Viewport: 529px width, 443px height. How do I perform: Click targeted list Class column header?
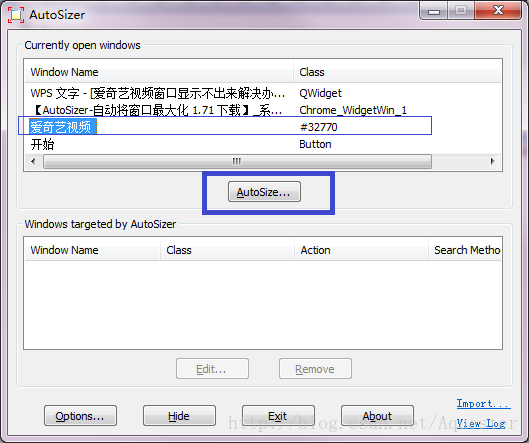(227, 250)
